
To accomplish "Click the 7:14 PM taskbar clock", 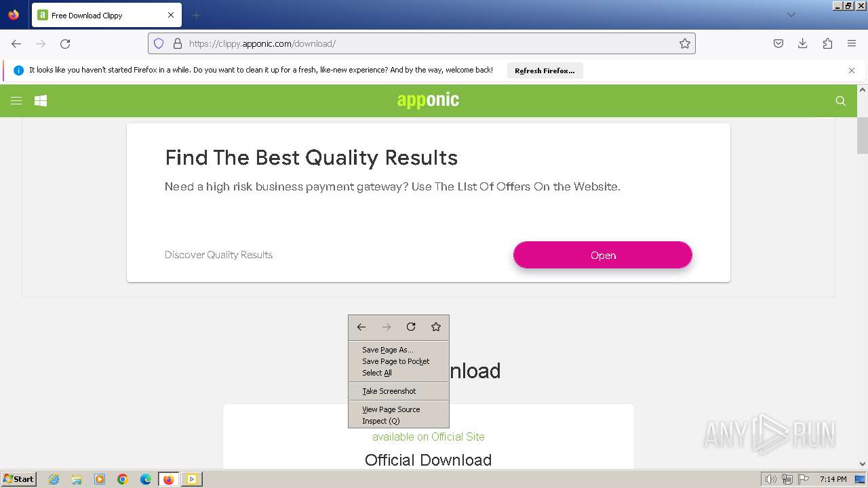I will pyautogui.click(x=833, y=479).
